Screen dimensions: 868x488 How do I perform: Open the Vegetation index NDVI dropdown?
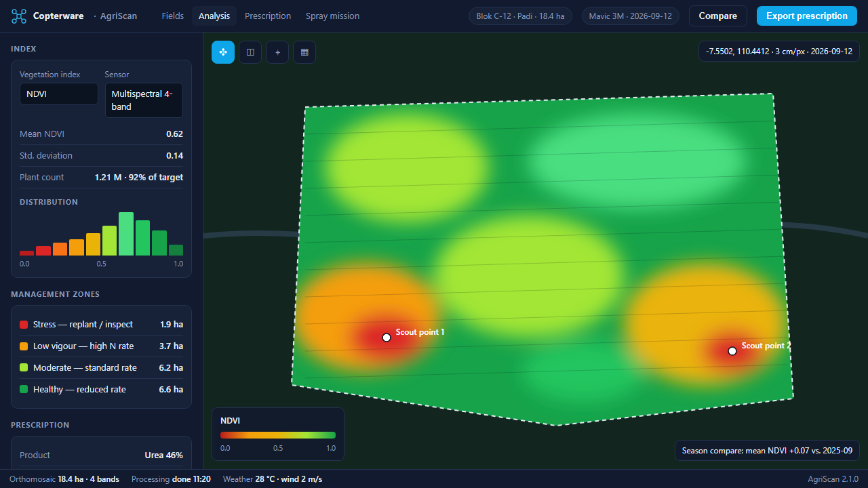[59, 94]
